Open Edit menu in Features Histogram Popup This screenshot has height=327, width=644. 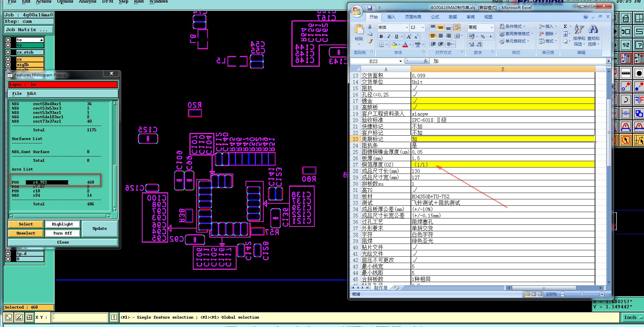tap(32, 94)
